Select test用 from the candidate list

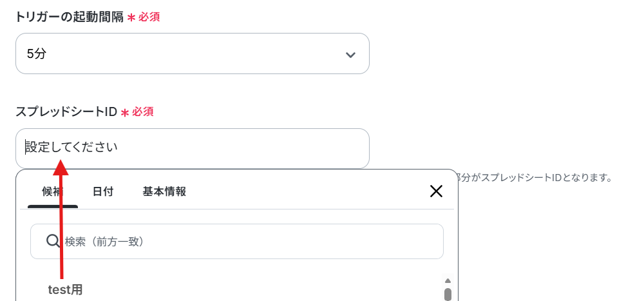(65, 290)
